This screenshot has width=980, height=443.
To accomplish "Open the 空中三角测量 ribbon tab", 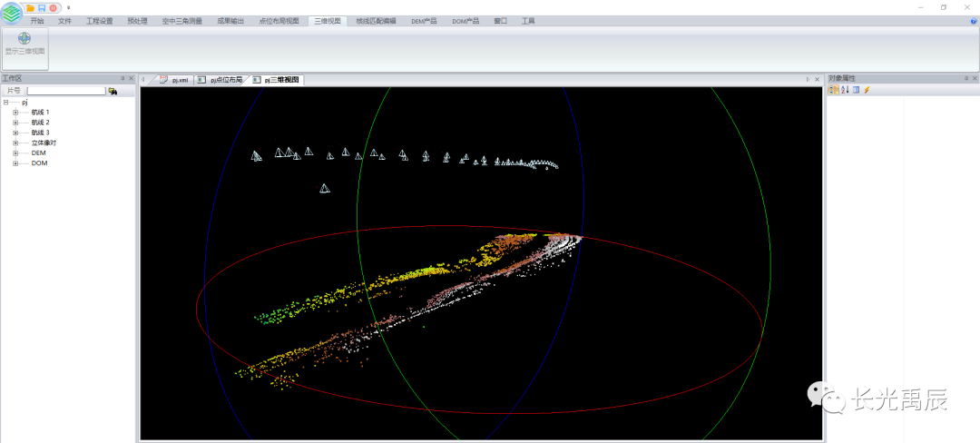I will 181,20.
